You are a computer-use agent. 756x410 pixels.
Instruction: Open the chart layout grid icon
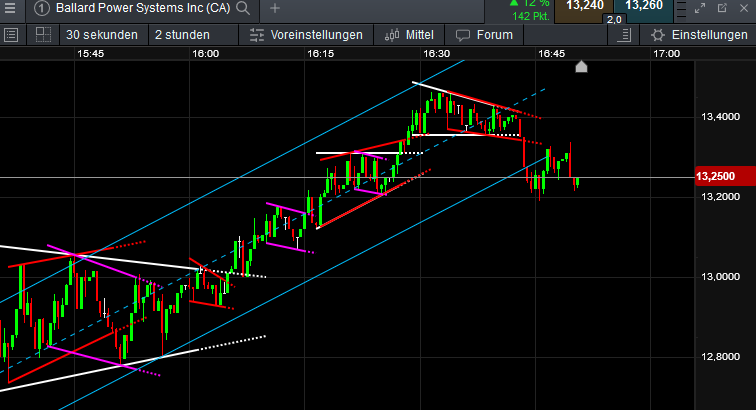pyautogui.click(x=43, y=35)
